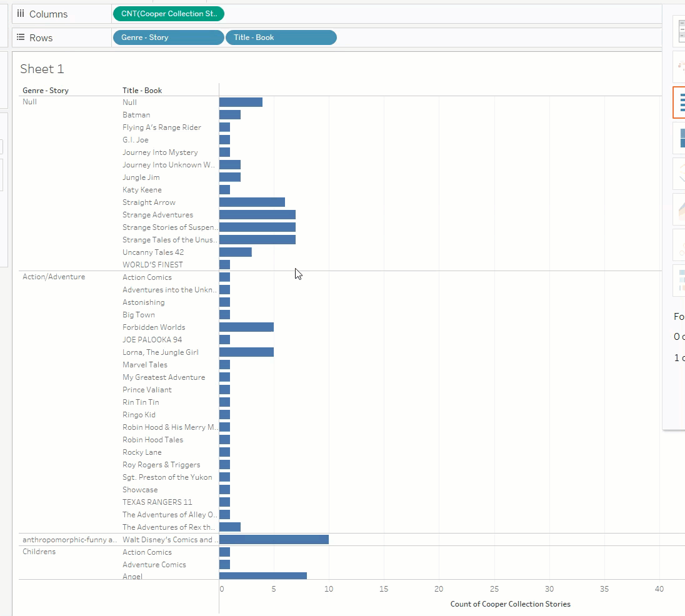Click the CNT(Cooper Collection St..) pill on Columns

[168, 14]
